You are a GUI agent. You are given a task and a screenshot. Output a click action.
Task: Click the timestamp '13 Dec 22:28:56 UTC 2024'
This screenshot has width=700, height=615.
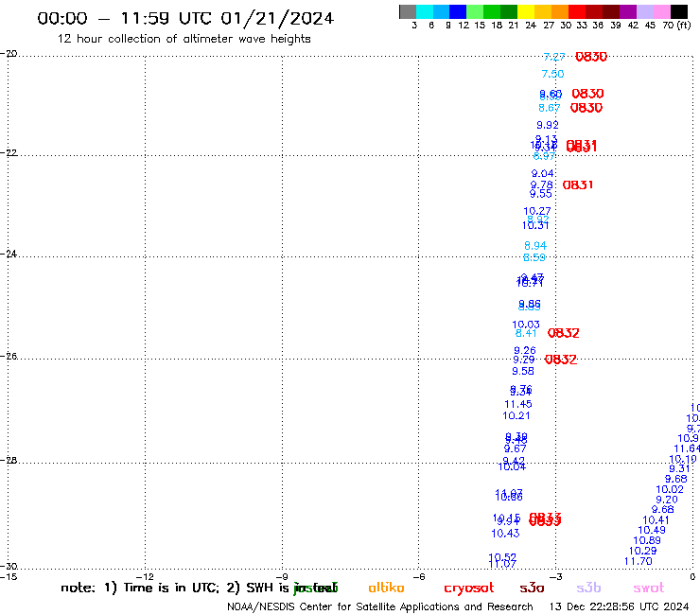[619, 607]
